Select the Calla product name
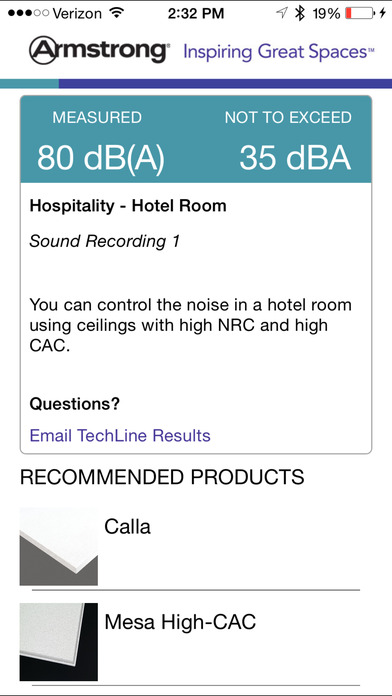Image resolution: width=392 pixels, height=696 pixels. pos(127,527)
